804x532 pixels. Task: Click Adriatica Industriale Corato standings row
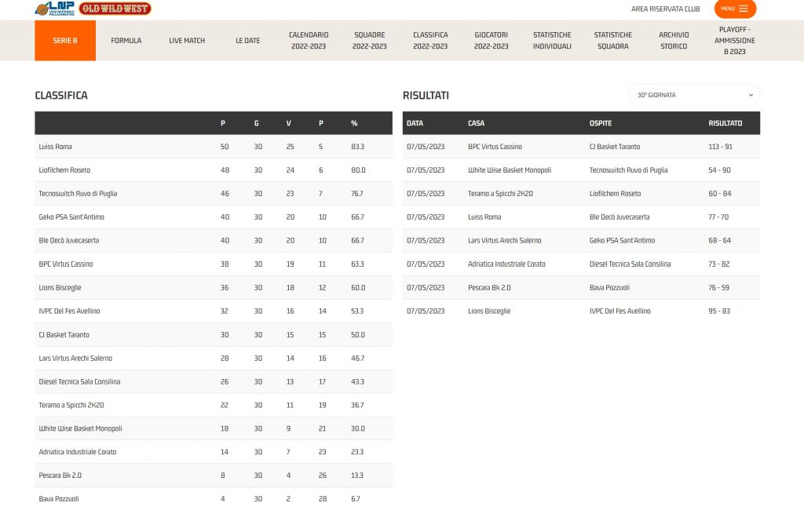click(x=214, y=452)
